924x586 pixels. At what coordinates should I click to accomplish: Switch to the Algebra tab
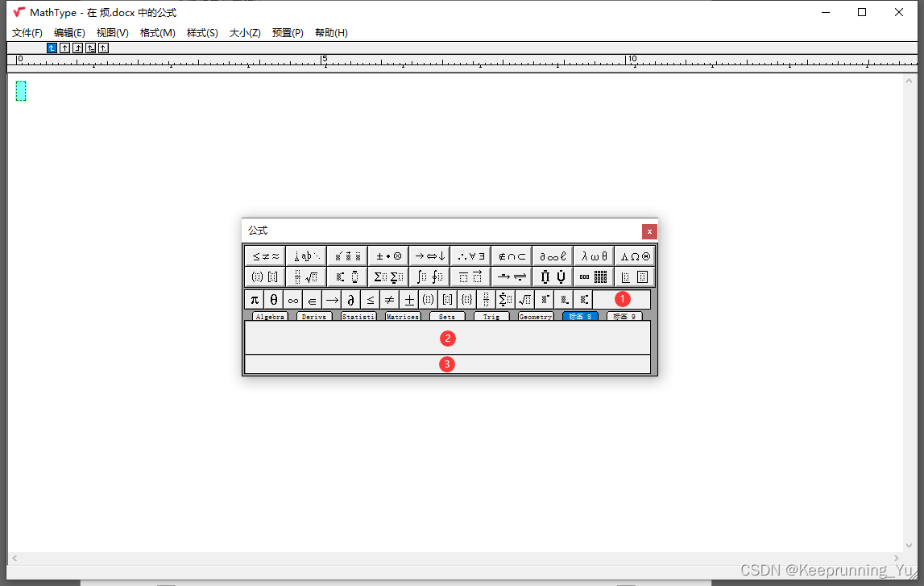(271, 317)
